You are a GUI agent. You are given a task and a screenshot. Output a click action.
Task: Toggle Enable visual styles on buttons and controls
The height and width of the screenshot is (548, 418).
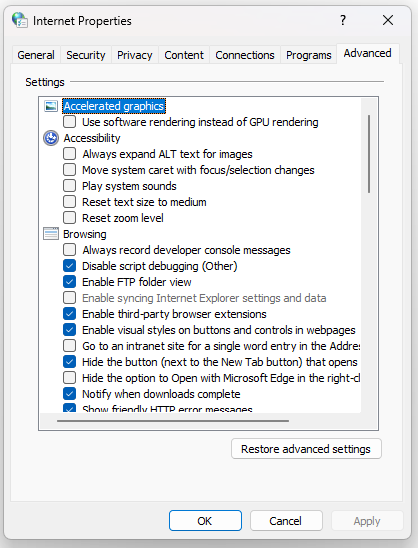tap(70, 330)
